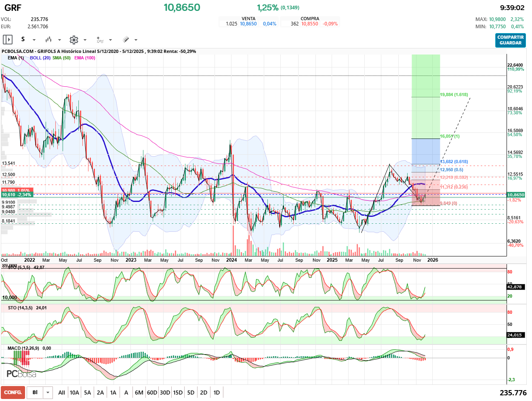The image size is (532, 401).
Task: Click the COMPARTIR GUARDAR button
Action: tap(510, 40)
